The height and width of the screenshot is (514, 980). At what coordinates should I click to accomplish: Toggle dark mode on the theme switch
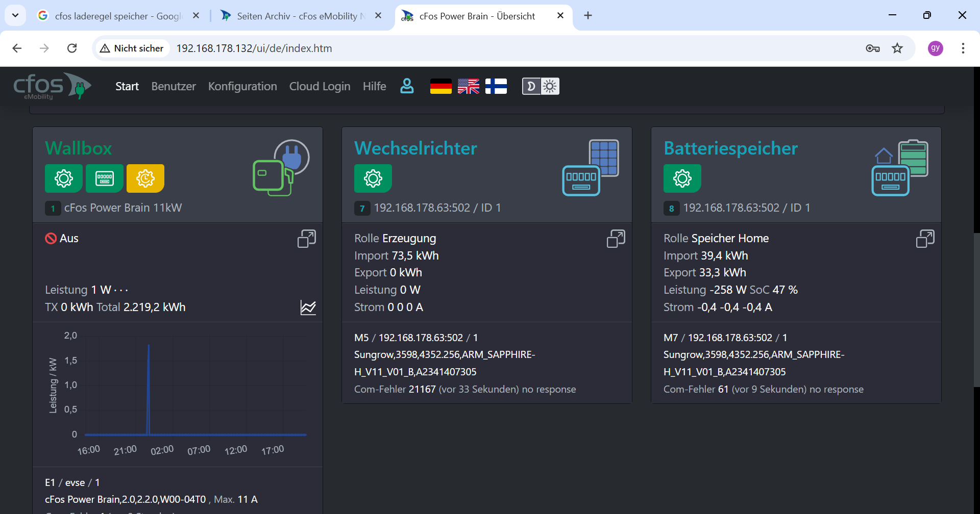point(531,86)
